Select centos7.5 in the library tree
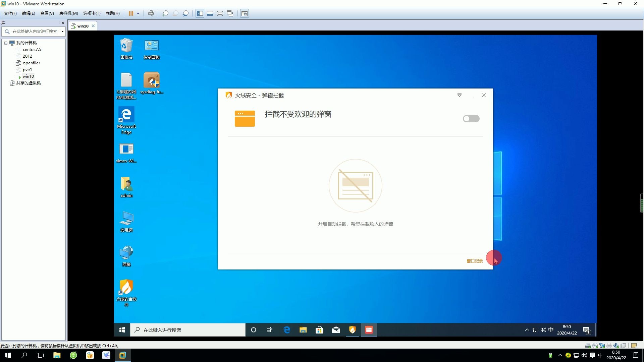The image size is (644, 362). [x=32, y=50]
